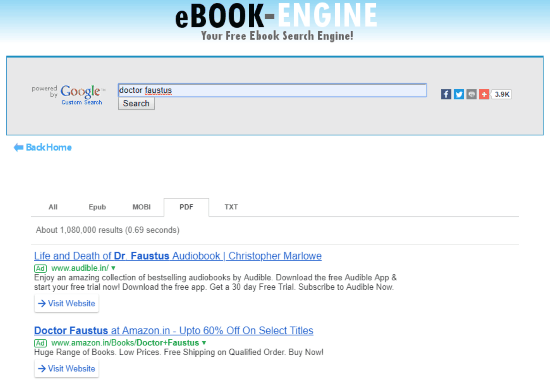Switch to the Epub tab

click(x=97, y=207)
